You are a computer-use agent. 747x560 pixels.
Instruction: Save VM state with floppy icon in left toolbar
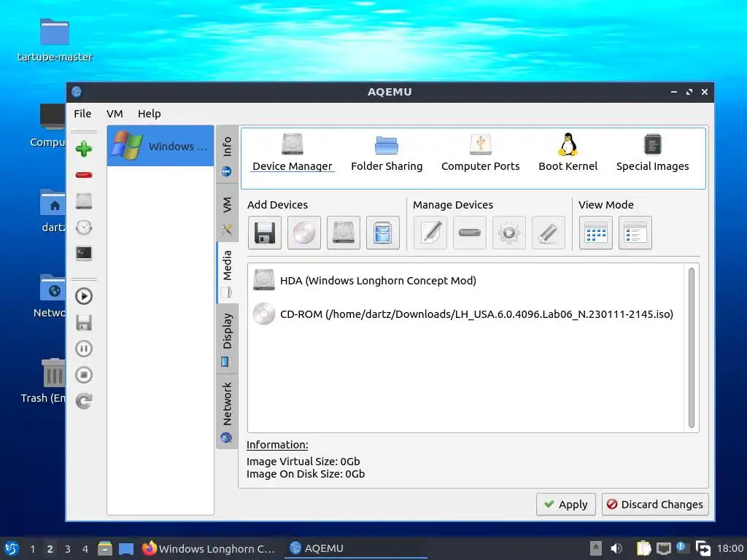click(84, 322)
